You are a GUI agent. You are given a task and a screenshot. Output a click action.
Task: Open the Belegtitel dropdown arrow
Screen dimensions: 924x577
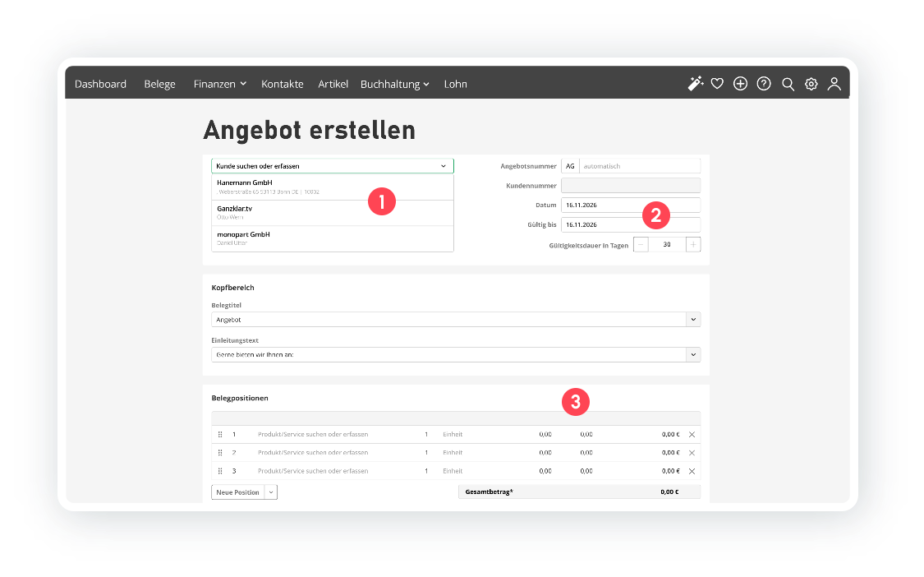tap(693, 320)
